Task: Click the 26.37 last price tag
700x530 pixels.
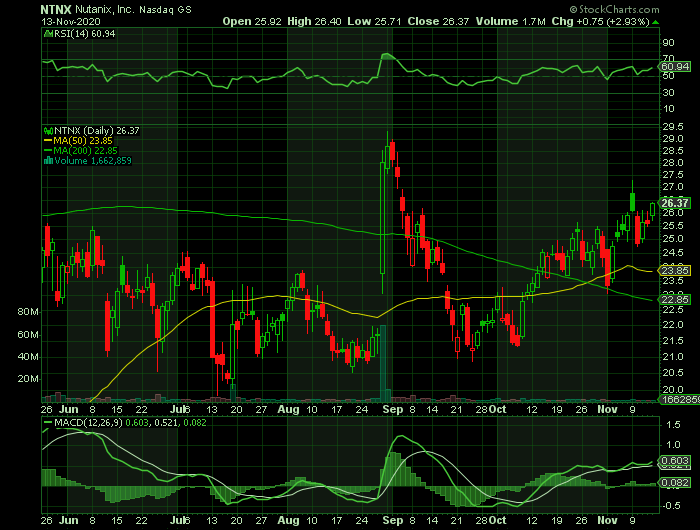Action: (x=675, y=203)
